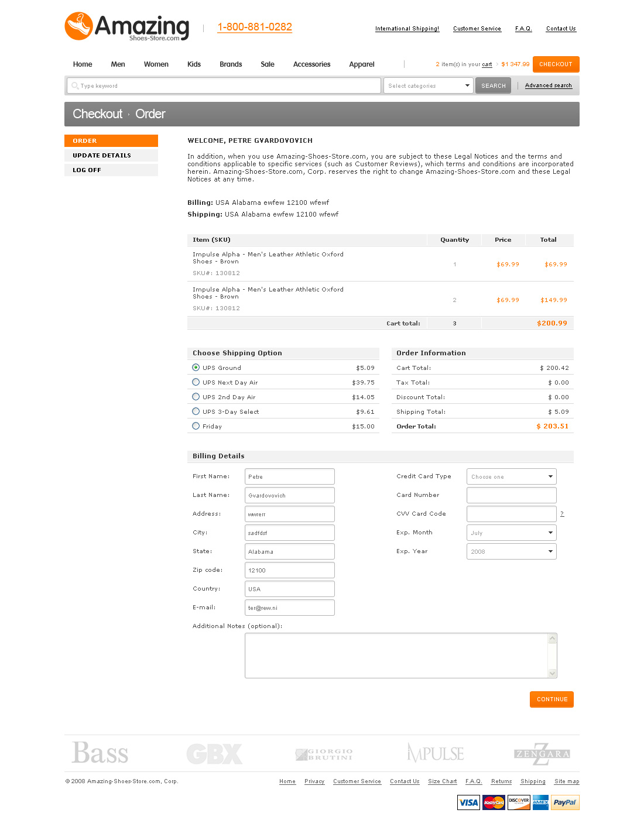Click the Giorgio Brutini brand logo

tap(324, 754)
